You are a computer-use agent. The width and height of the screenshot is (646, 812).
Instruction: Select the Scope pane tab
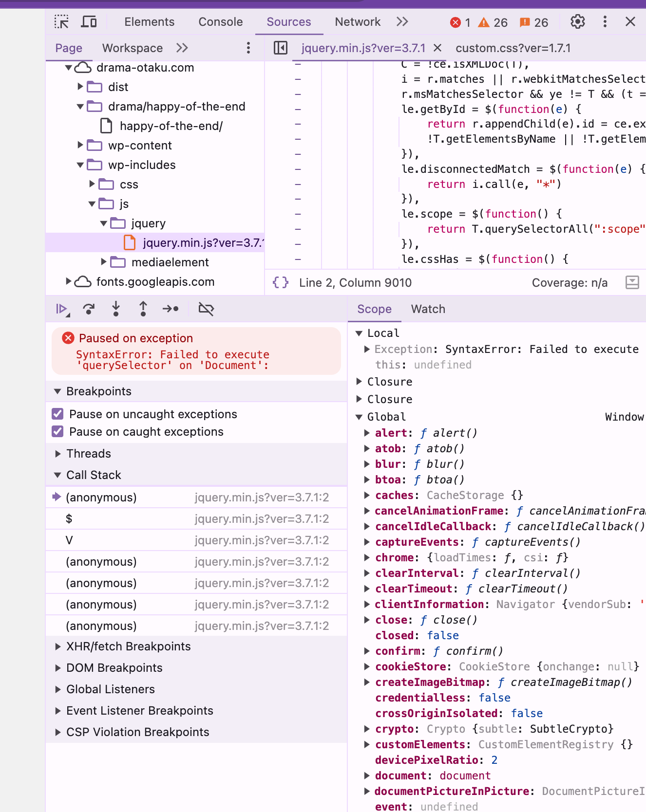[x=374, y=309]
